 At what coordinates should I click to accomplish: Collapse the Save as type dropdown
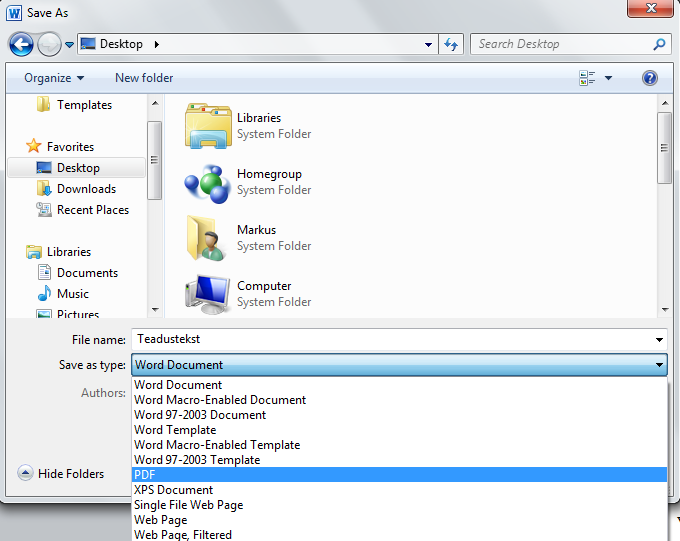(x=658, y=366)
